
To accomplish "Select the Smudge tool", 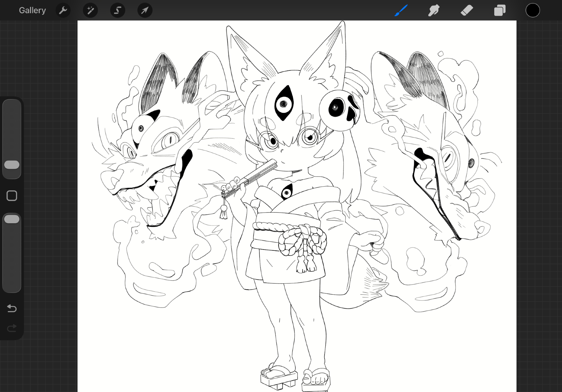I will coord(434,11).
